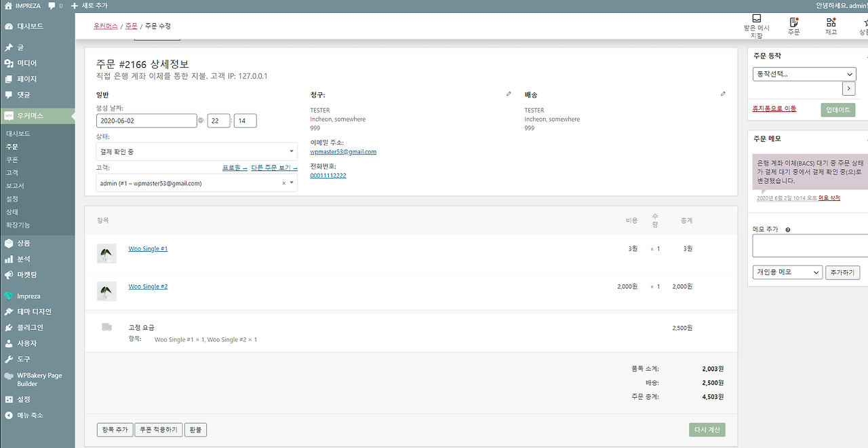Click the 고정 요금 shipping truck icon
This screenshot has height=448, width=868.
pos(106,327)
